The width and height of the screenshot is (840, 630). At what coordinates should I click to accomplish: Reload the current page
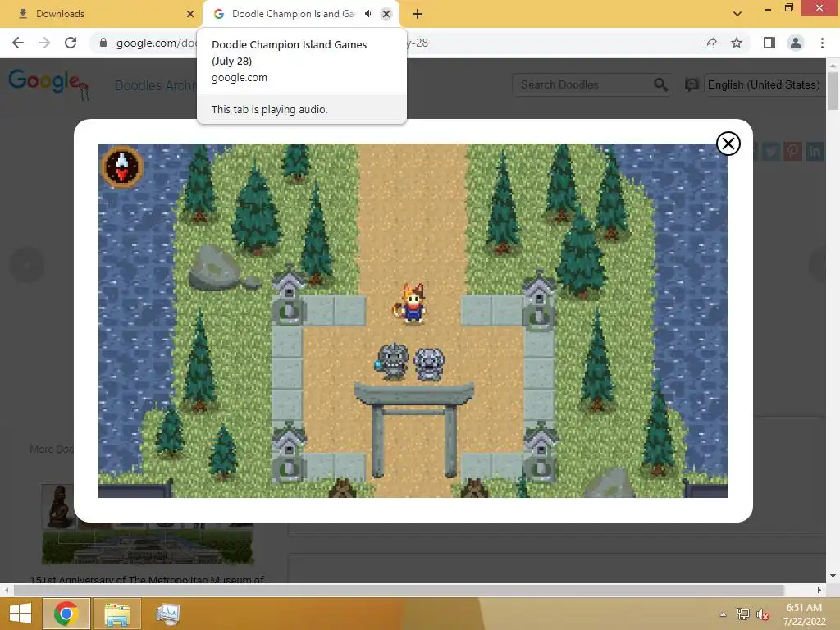[71, 43]
